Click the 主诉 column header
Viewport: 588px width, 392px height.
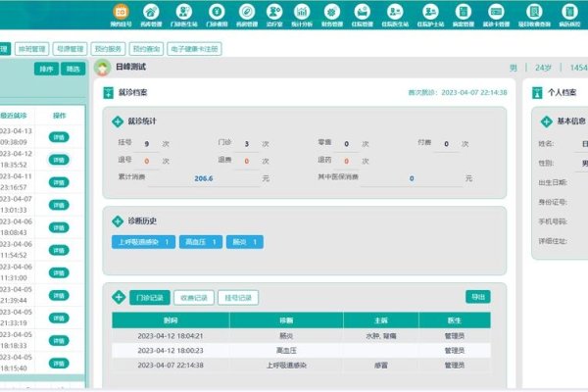(380, 320)
